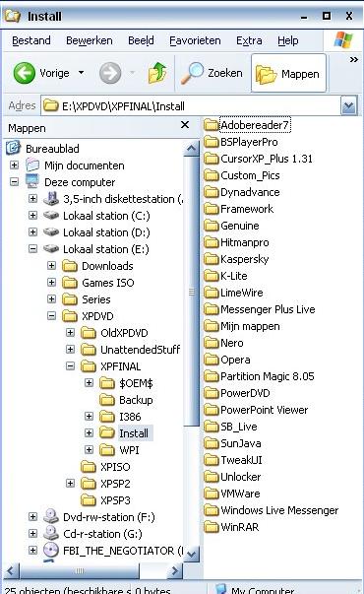Image resolution: width=364 pixels, height=594 pixels.
Task: Select the Kaspersky folder
Action: click(244, 259)
